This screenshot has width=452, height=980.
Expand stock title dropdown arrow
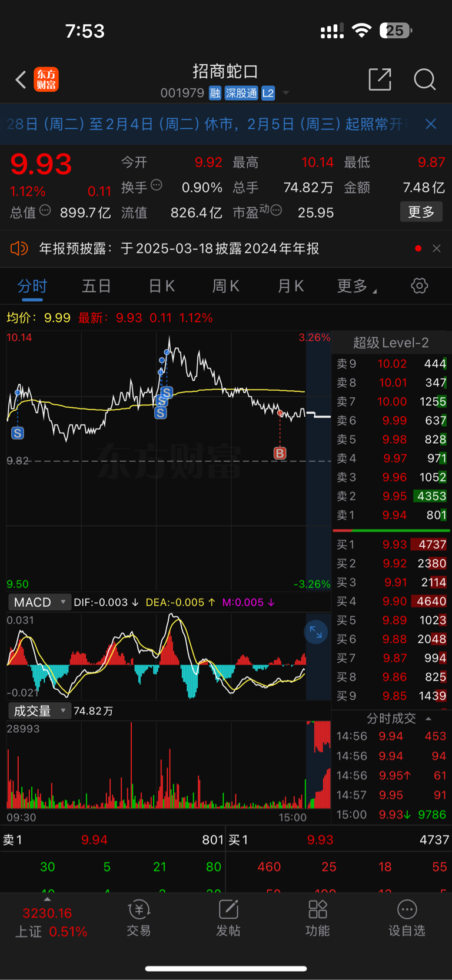point(286,93)
